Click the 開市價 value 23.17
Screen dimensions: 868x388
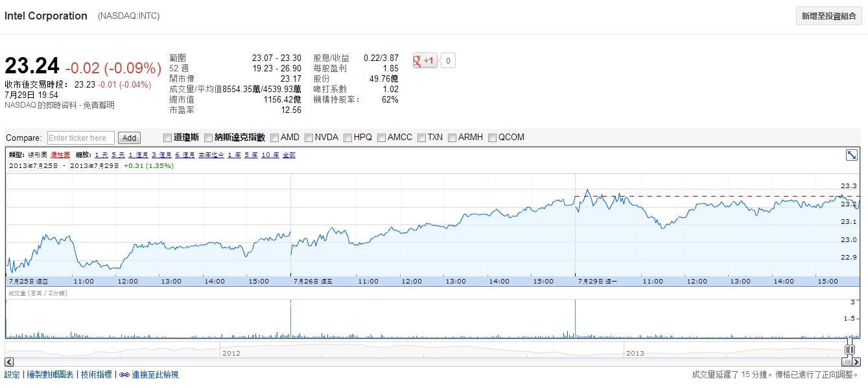click(x=291, y=79)
